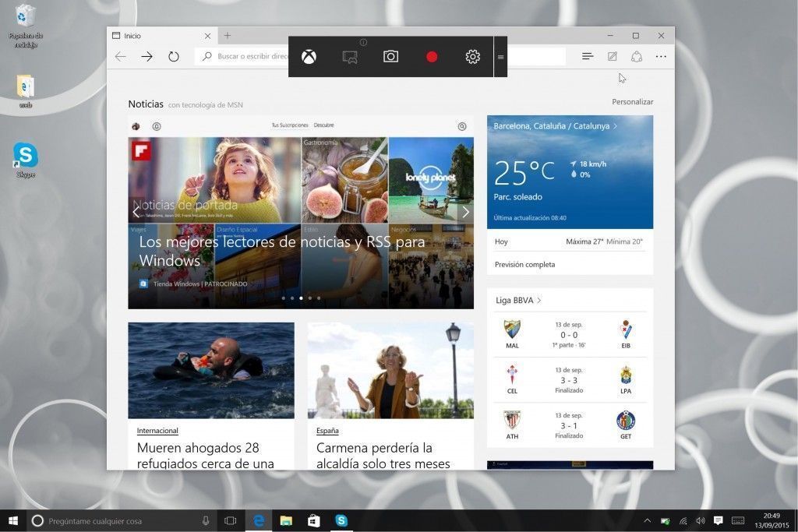Select Papelera de reciclaje desktop icon

click(26, 26)
